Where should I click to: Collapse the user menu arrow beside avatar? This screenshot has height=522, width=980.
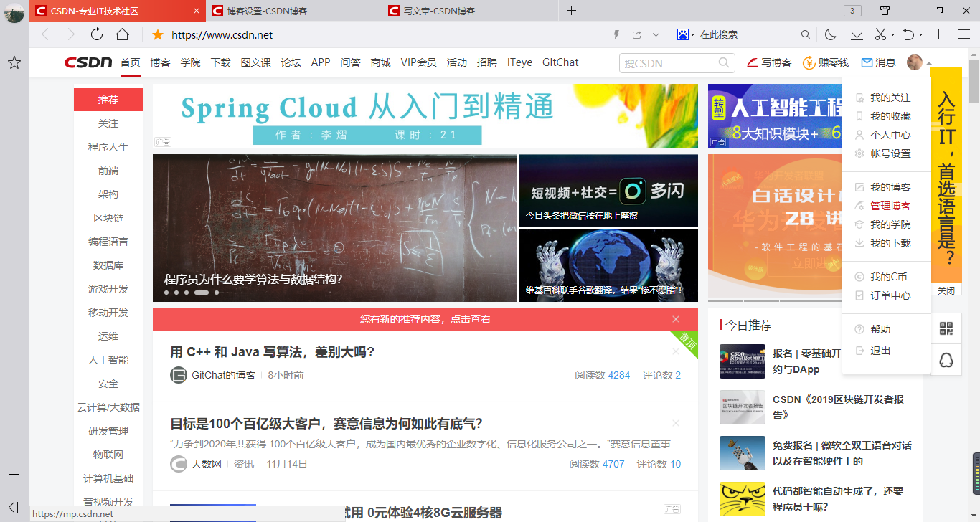(x=929, y=63)
